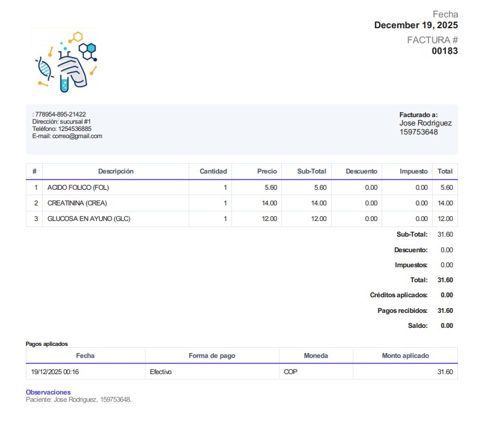The width and height of the screenshot is (482, 448).
Task: Click the Precio column header
Action: pyautogui.click(x=267, y=172)
